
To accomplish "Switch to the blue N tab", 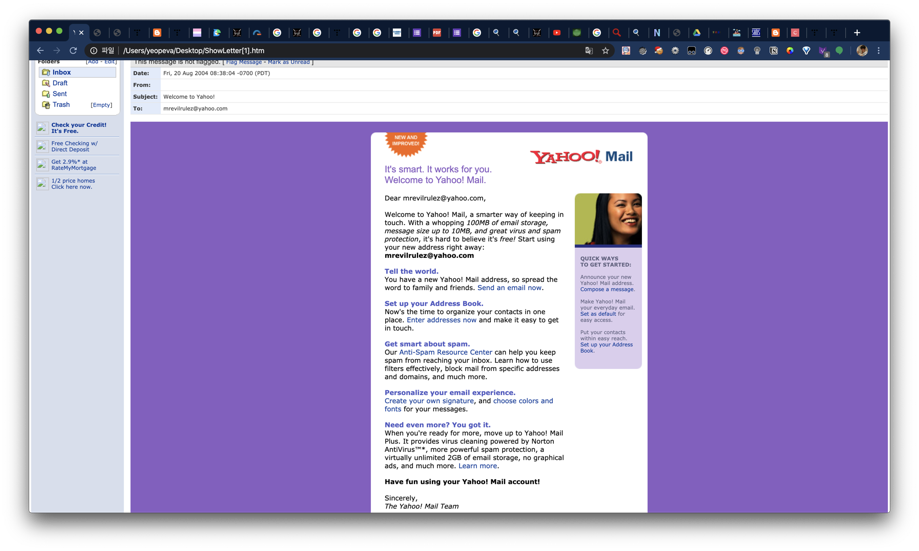I will click(656, 32).
